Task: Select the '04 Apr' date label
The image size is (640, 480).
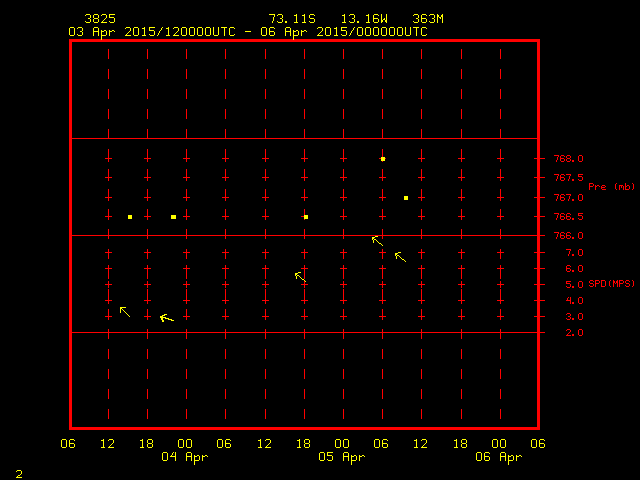Action: [x=184, y=457]
